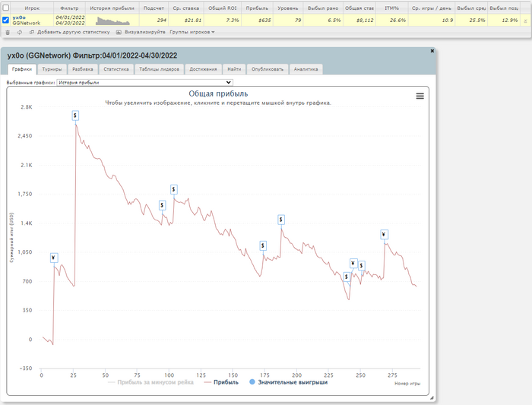Open the Таблицы лидеров tab
Image resolution: width=532 pixels, height=405 pixels.
click(x=159, y=69)
